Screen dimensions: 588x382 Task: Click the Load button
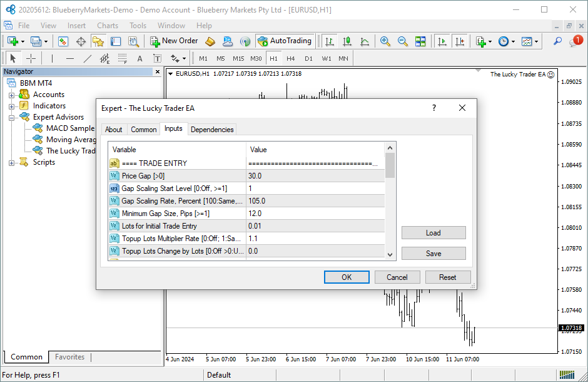(433, 233)
